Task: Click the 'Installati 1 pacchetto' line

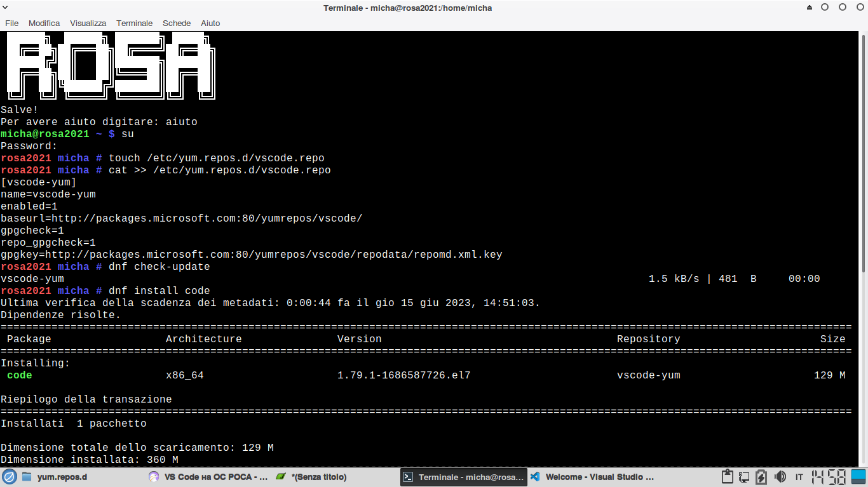Action: 74,424
